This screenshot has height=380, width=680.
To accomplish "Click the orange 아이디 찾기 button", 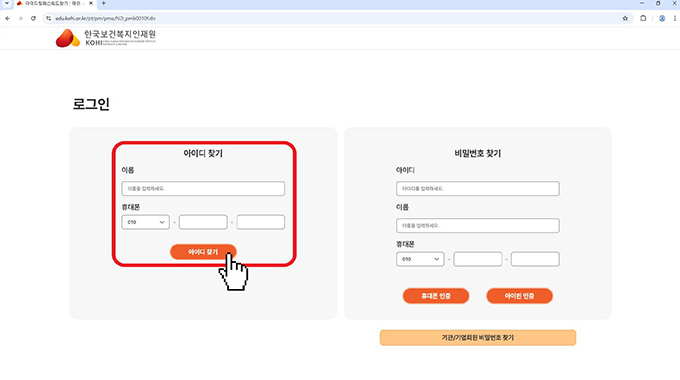I will tap(203, 252).
